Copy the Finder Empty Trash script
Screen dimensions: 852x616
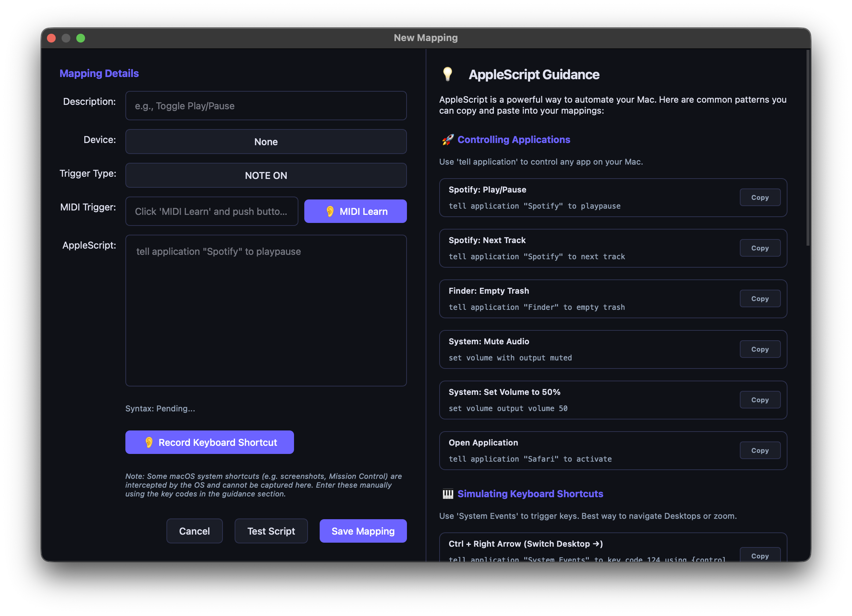(760, 298)
